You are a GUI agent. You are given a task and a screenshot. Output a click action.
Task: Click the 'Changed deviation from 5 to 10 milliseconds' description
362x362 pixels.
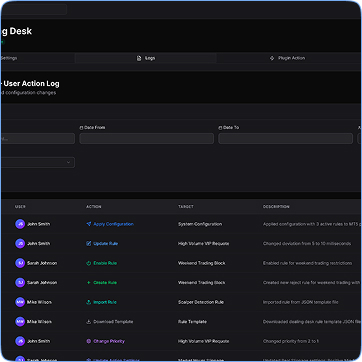307,244
